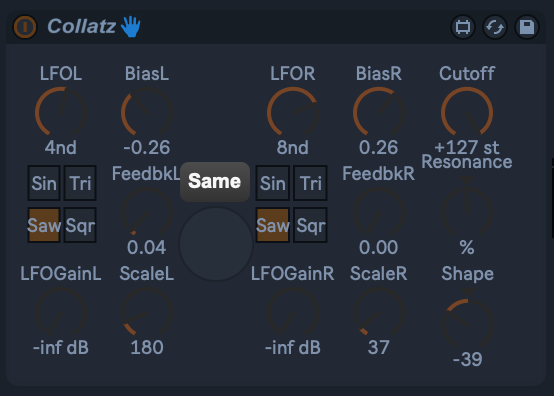
Task: Click the ScaleL value 180
Action: [x=147, y=348]
